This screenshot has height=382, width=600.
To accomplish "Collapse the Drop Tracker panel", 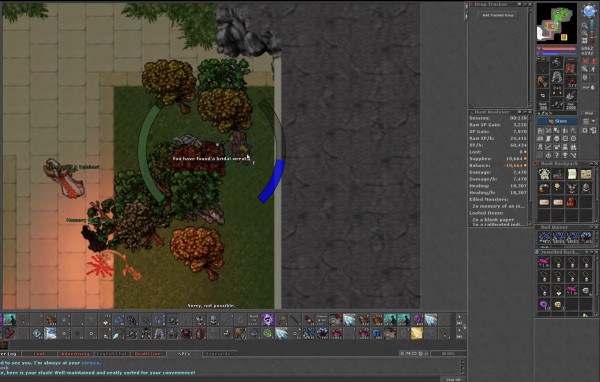I will pos(525,4).
